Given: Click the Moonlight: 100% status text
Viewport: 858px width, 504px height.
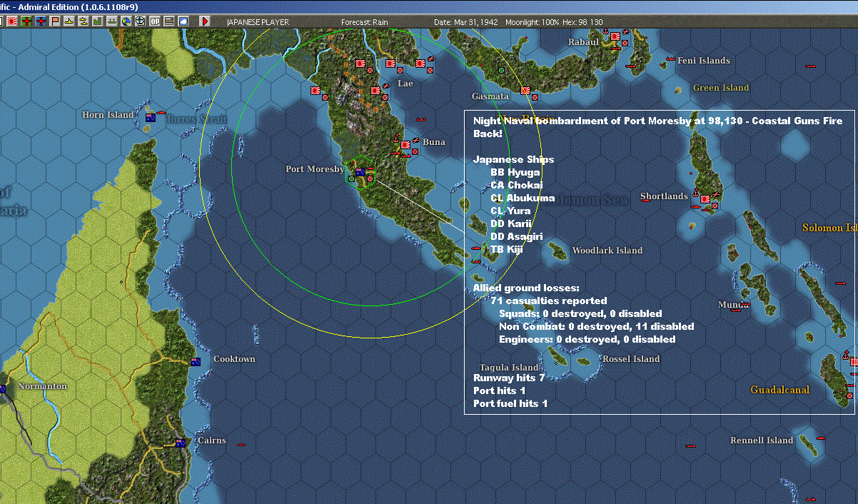Looking at the screenshot, I should [532, 22].
